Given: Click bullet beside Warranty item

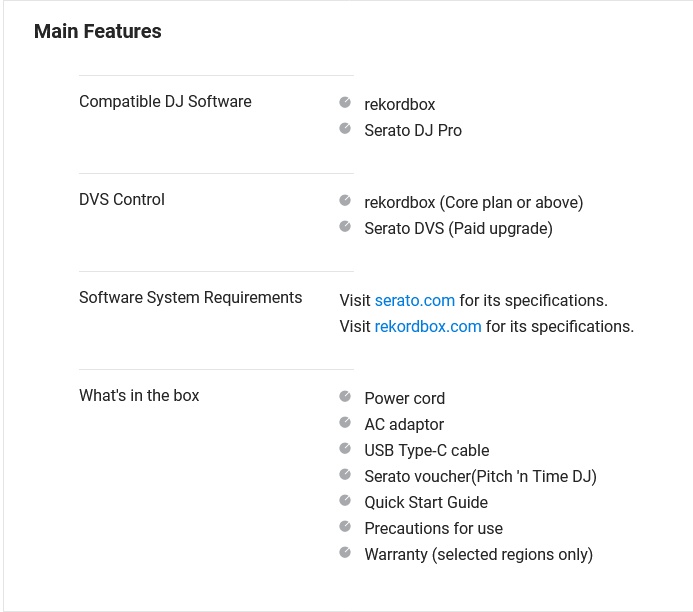Looking at the screenshot, I should [345, 552].
